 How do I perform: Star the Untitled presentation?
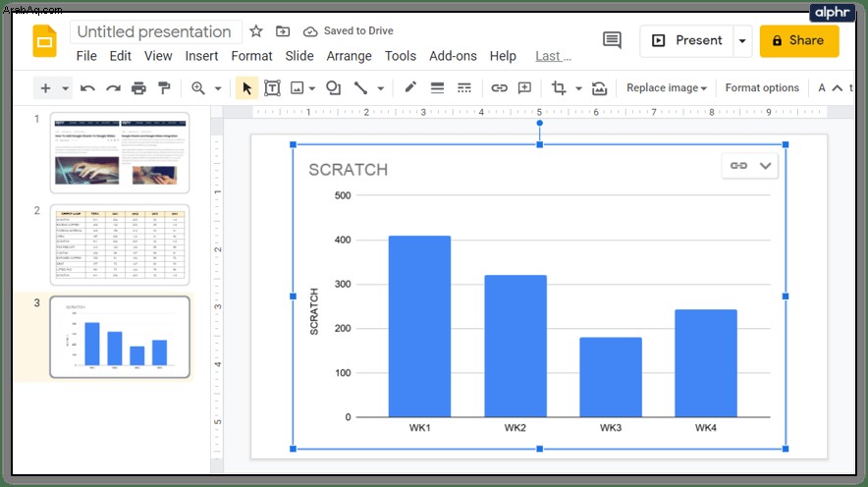[255, 31]
